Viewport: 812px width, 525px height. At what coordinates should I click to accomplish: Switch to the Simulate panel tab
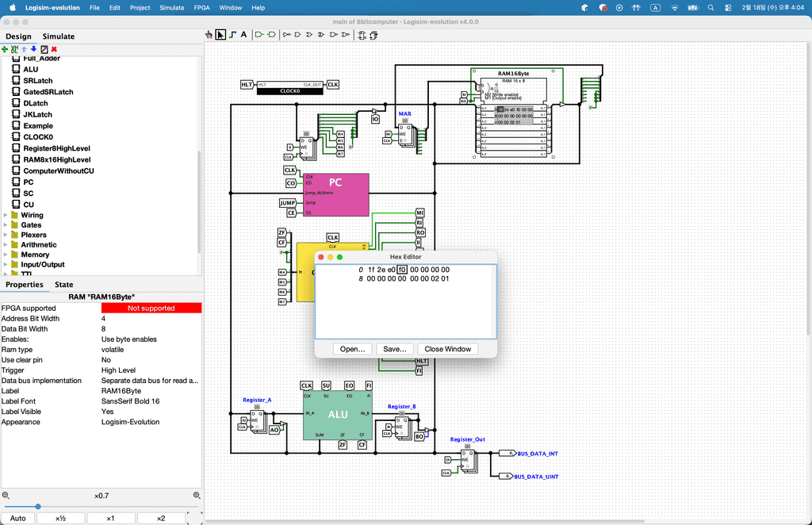click(59, 36)
